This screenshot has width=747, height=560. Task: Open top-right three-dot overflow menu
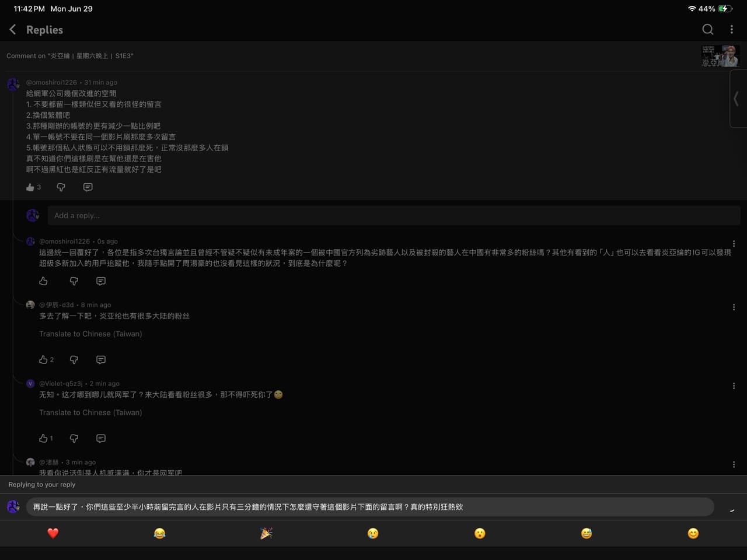click(x=731, y=29)
